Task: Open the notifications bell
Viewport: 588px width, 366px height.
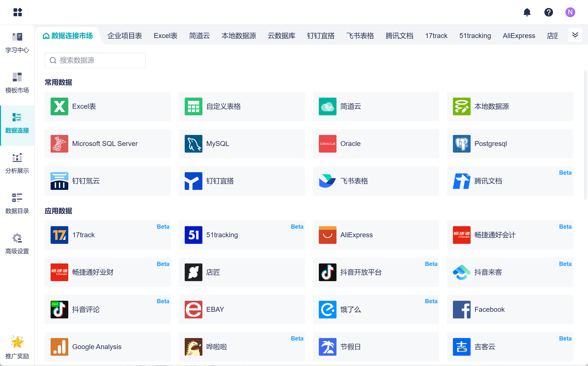Action: pos(527,12)
